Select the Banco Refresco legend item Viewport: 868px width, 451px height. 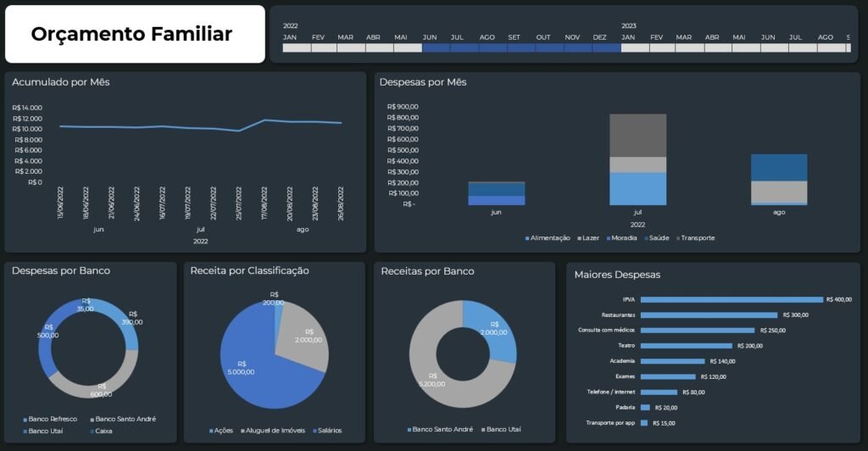click(x=53, y=419)
